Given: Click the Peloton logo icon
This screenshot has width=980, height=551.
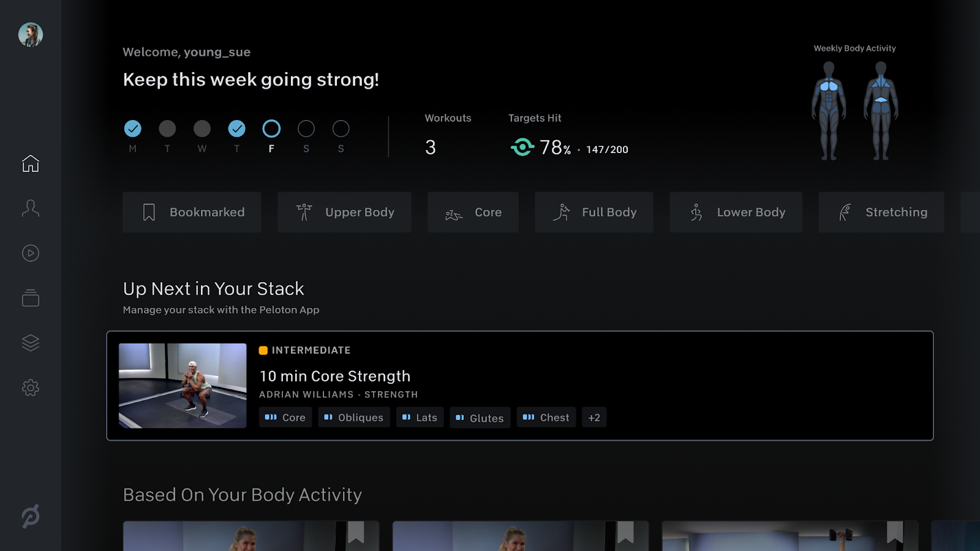Looking at the screenshot, I should coord(31,516).
